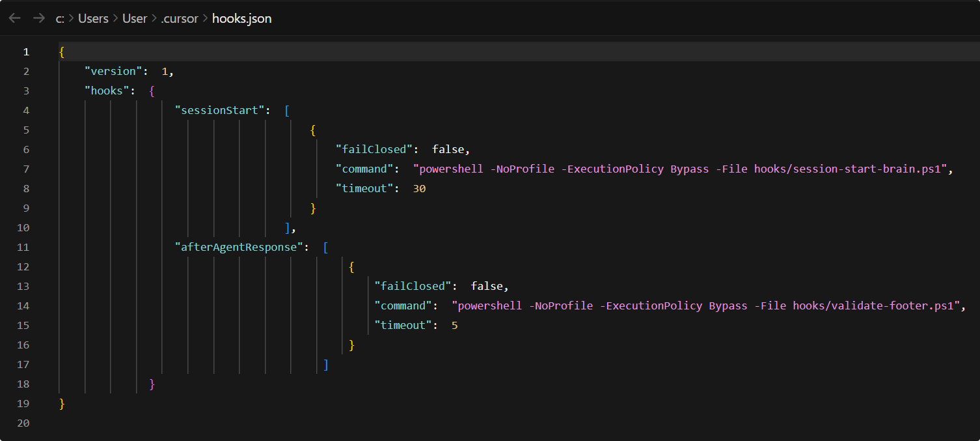Expand the Users breadcrumb segment
Screen dimensions: 980x441
[93, 18]
